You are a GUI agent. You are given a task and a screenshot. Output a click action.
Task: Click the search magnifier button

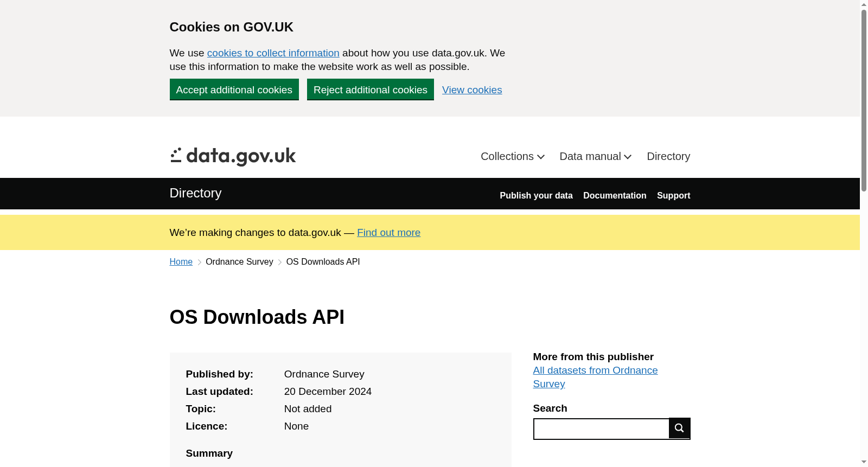(x=679, y=428)
